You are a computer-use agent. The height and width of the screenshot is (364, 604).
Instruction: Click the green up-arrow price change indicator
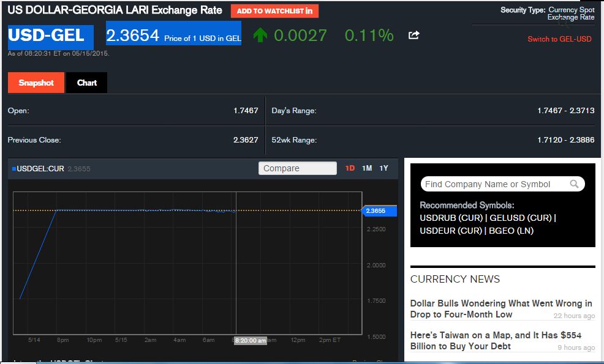[260, 35]
